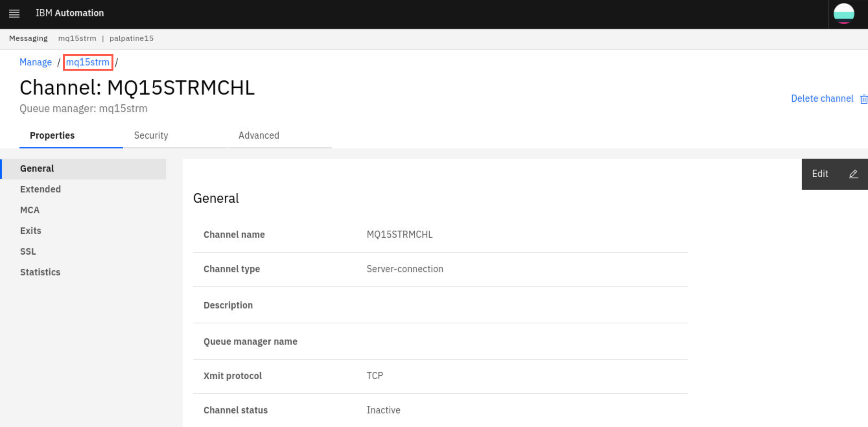This screenshot has height=427, width=868.
Task: Open the SSL properties section
Action: pyautogui.click(x=28, y=251)
